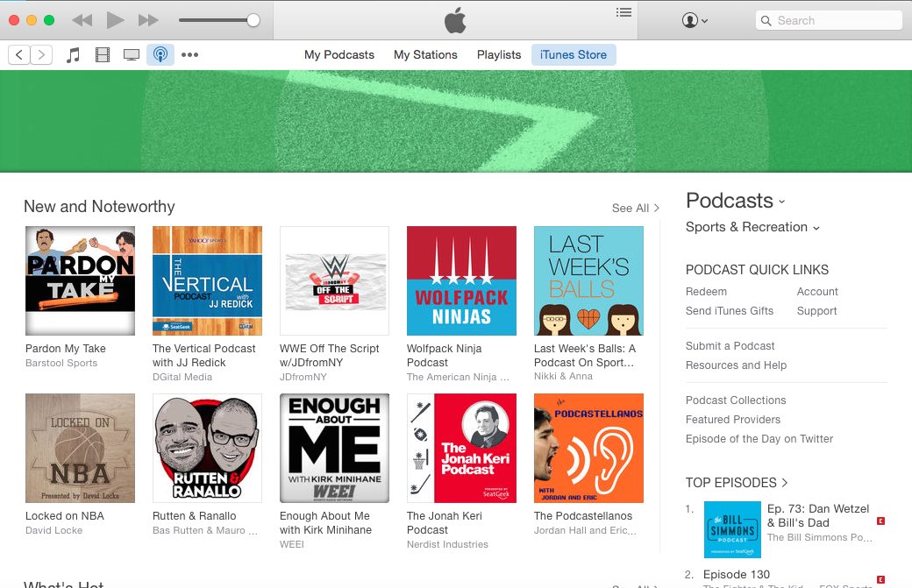Viewport: 912px width, 588px height.
Task: Click the Pardon My Take title
Action: pos(66,349)
